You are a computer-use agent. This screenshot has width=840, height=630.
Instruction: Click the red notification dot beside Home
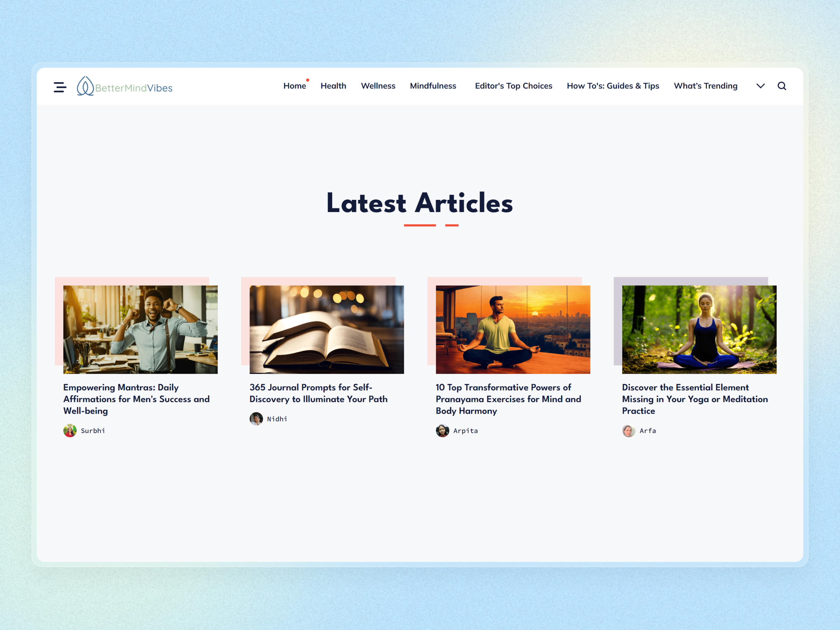(308, 80)
